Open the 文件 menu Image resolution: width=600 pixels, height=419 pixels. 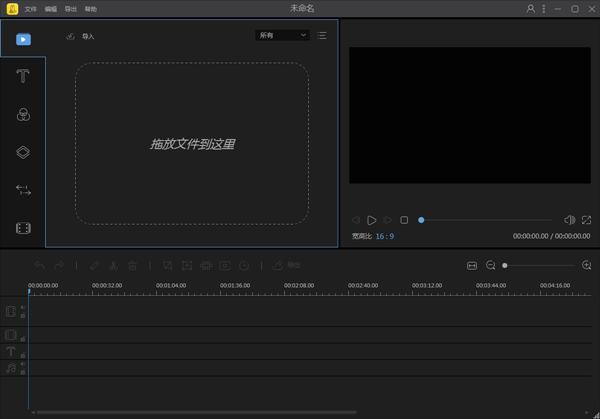[30, 9]
